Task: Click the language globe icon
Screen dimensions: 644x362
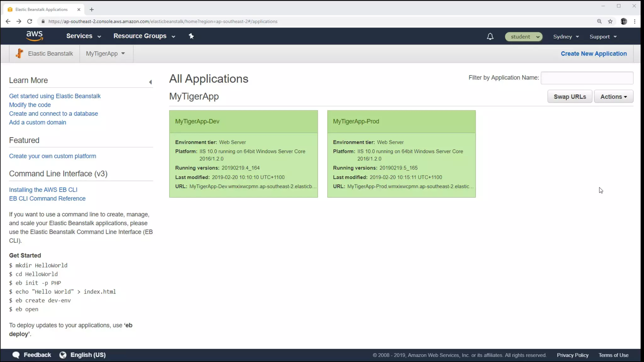Action: [63, 355]
